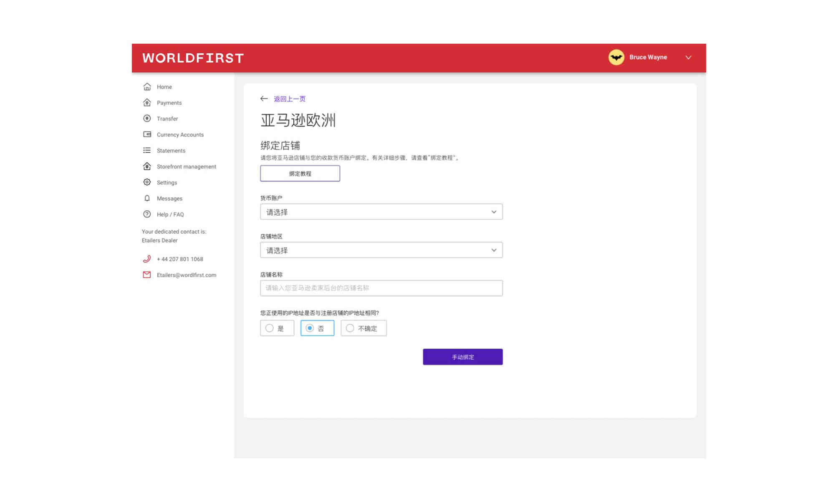
Task: Click the Messages bell icon
Action: pos(147,198)
